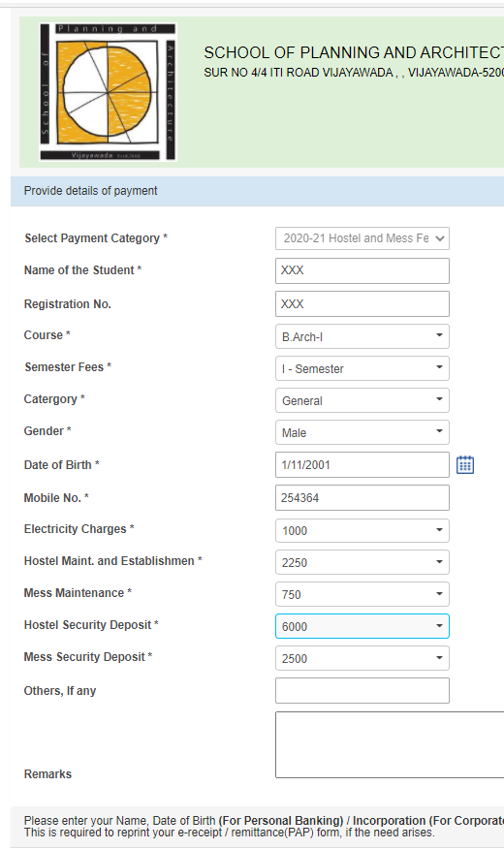
Task: Expand the Mess Maintenance dropdown showing 750
Action: pyautogui.click(x=362, y=594)
